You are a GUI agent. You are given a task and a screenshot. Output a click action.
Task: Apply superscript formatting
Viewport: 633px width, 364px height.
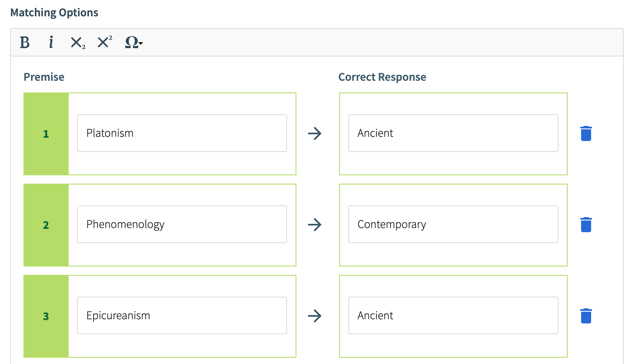pyautogui.click(x=105, y=42)
